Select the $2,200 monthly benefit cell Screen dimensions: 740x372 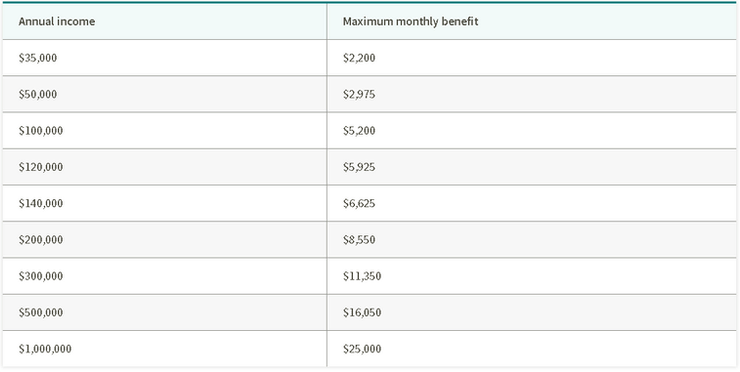[531, 58]
